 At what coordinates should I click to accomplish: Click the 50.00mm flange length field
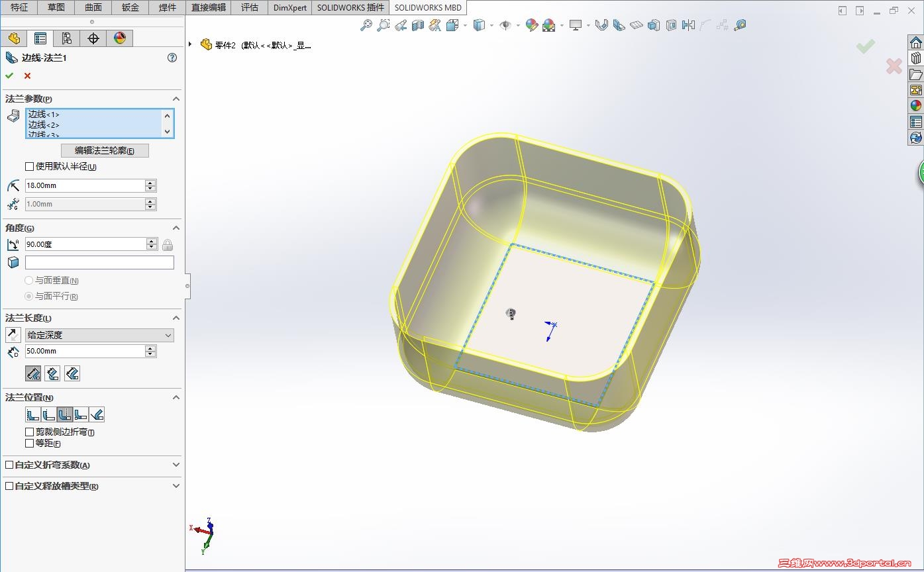pyautogui.click(x=85, y=351)
